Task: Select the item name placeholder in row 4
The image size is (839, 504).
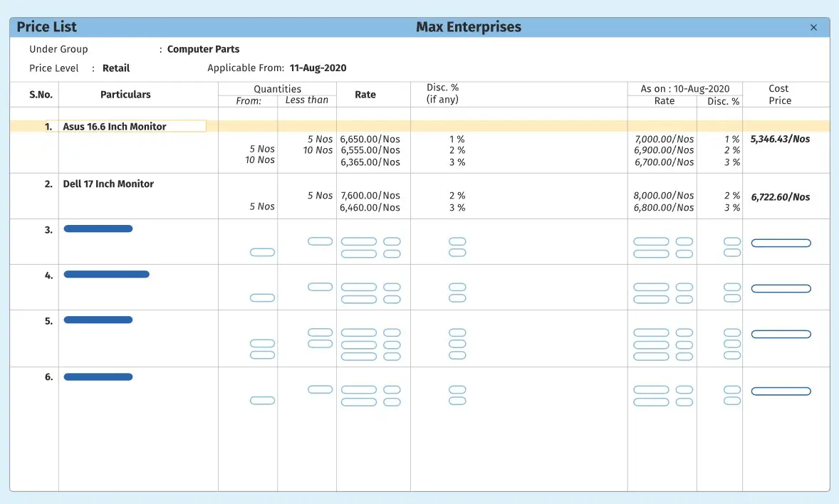Action: click(106, 274)
